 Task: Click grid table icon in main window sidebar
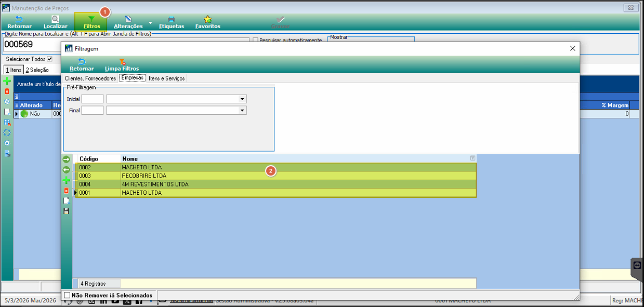click(x=7, y=123)
